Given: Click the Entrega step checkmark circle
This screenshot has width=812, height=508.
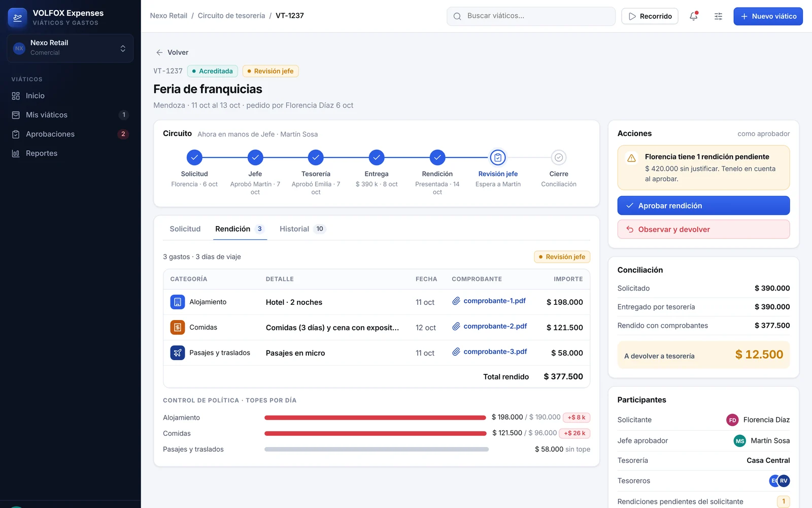Looking at the screenshot, I should coord(377,157).
